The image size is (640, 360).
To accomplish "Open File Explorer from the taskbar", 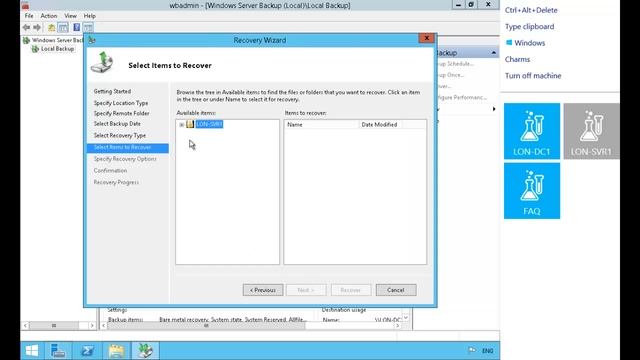I will click(x=116, y=351).
